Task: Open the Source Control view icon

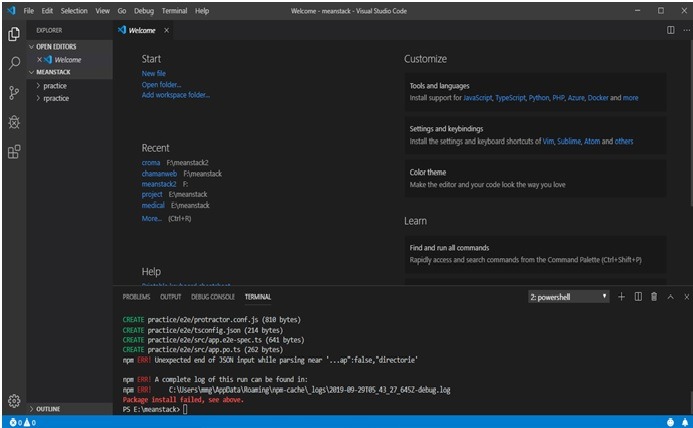Action: [x=14, y=92]
